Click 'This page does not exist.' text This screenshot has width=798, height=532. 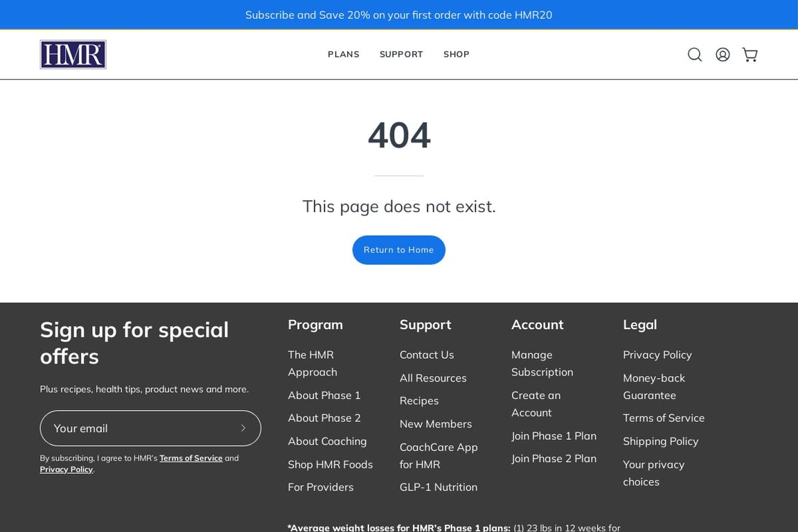399,206
